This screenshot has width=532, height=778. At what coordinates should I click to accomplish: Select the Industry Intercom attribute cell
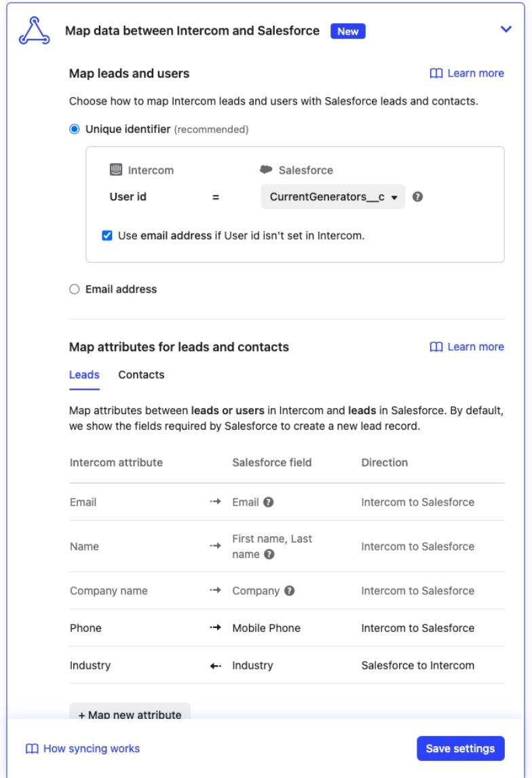90,665
